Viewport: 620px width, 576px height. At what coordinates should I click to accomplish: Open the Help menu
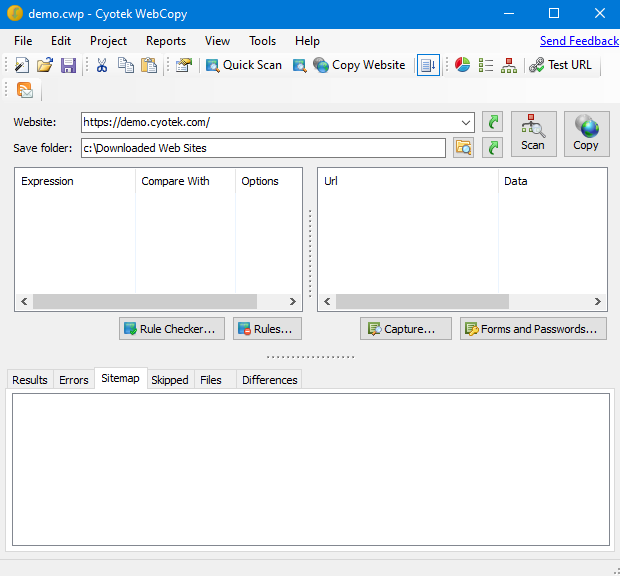tap(307, 41)
